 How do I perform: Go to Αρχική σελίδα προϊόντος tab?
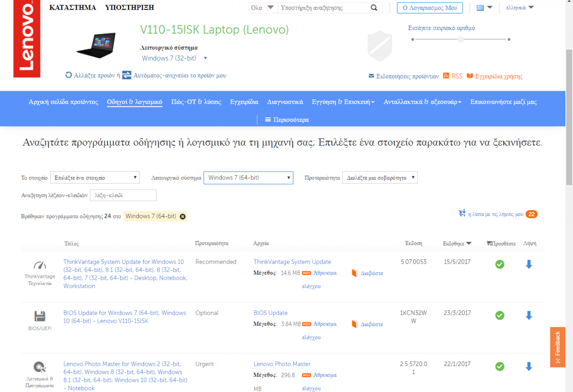(x=64, y=102)
